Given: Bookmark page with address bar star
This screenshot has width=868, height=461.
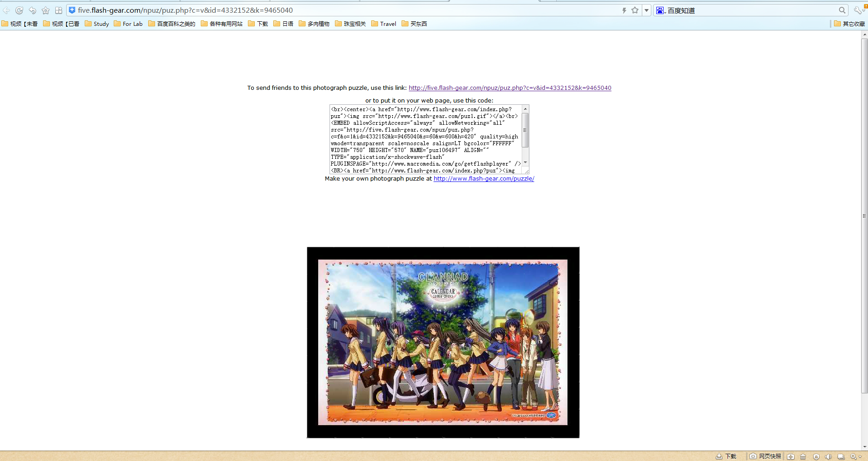Looking at the screenshot, I should (x=635, y=10).
